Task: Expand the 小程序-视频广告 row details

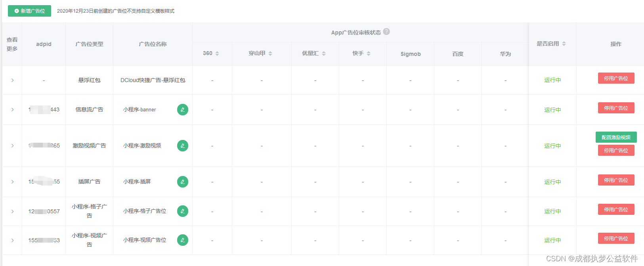Action: point(13,240)
